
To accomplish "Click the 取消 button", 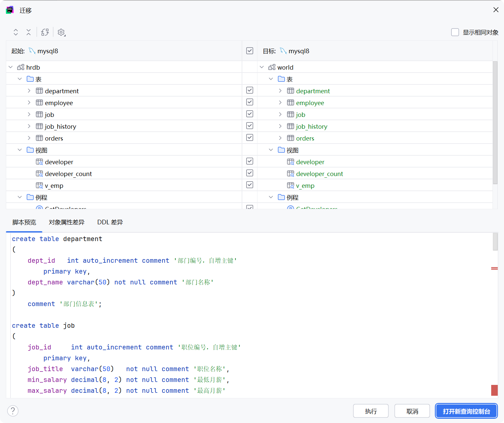I will [412, 411].
